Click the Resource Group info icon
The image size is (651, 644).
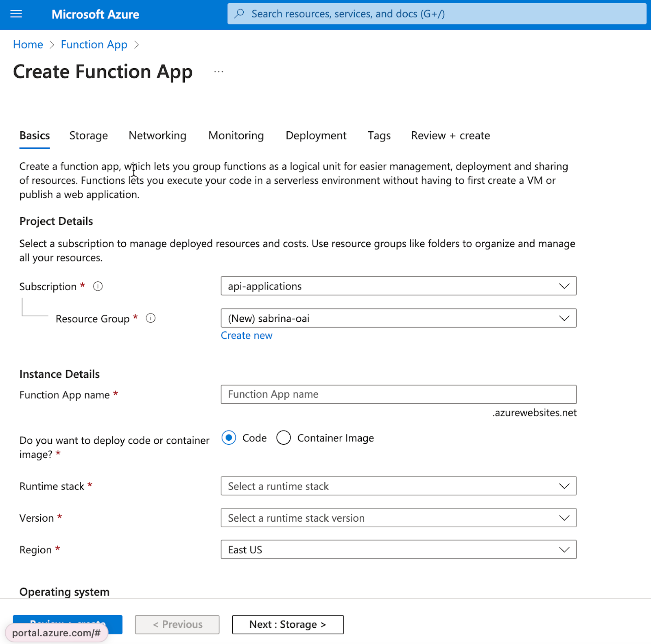(151, 318)
